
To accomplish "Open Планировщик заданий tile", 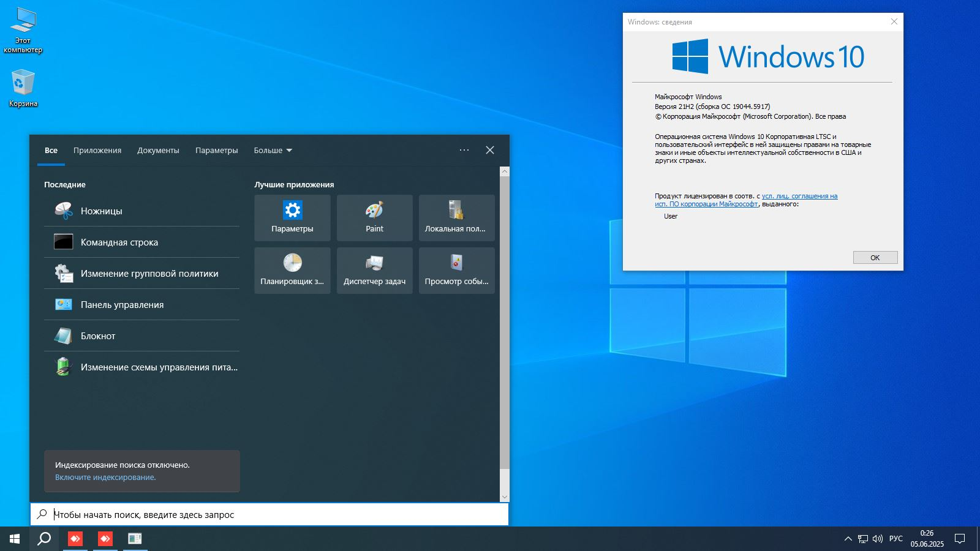I will click(292, 270).
